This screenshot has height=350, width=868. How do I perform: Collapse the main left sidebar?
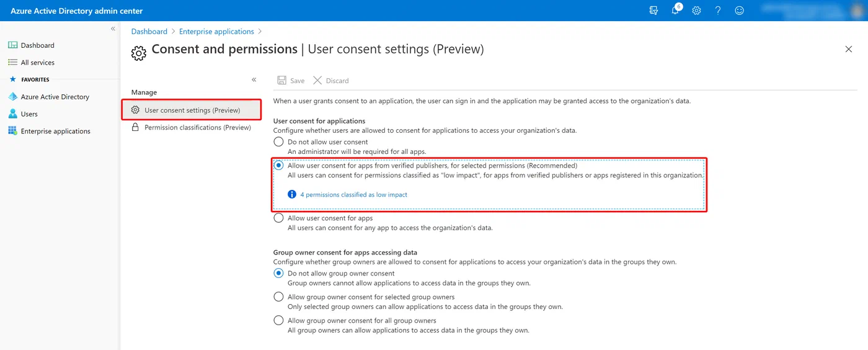(113, 29)
